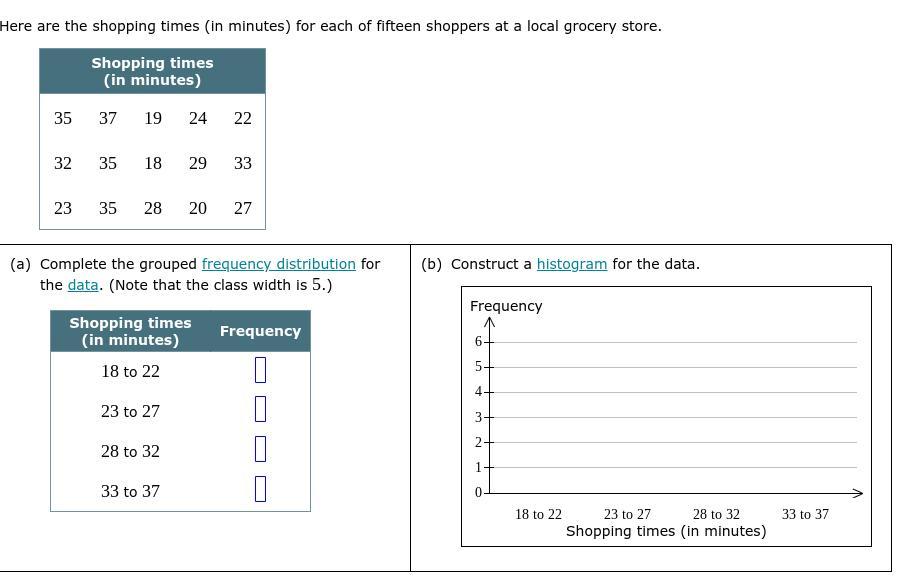This screenshot has width=904, height=577.
Task: Click the 18 to 22 histogram label
Action: click(538, 514)
